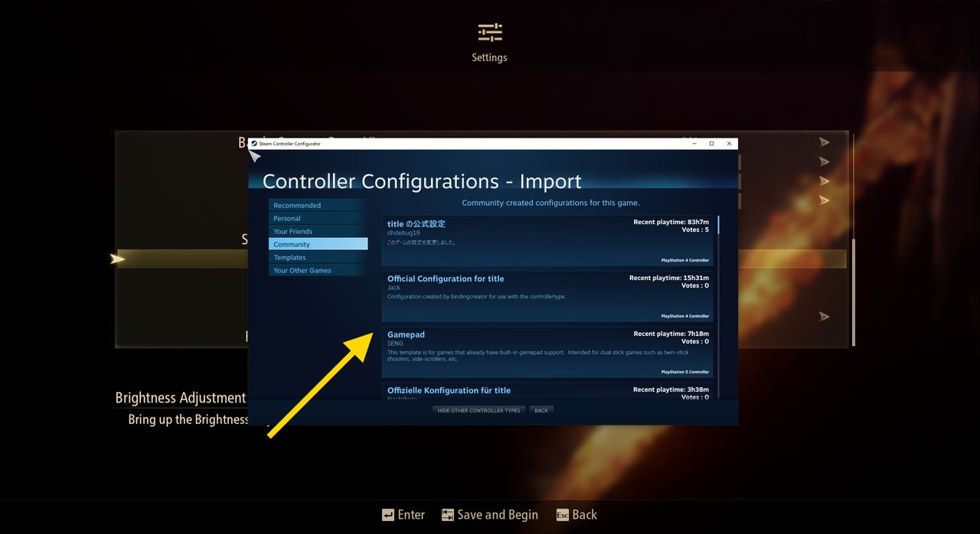Click the BACK button in the configurator
This screenshot has height=534, width=980.
click(x=541, y=410)
